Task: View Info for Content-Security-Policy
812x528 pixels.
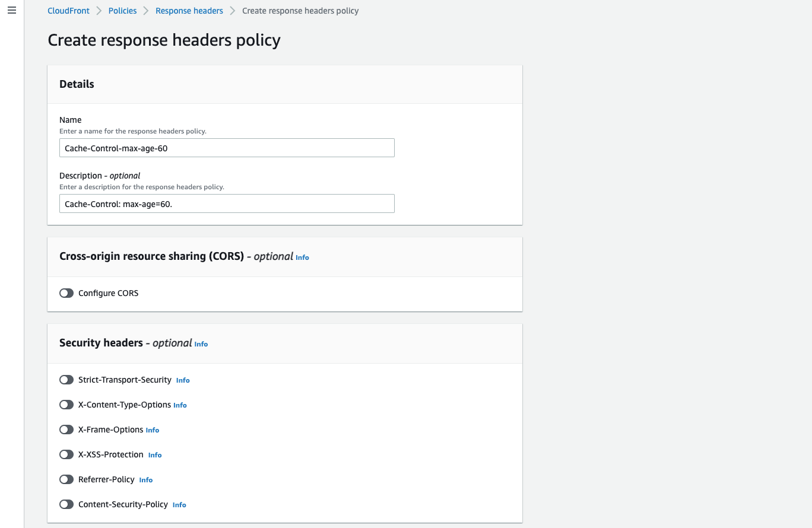Action: click(x=179, y=504)
